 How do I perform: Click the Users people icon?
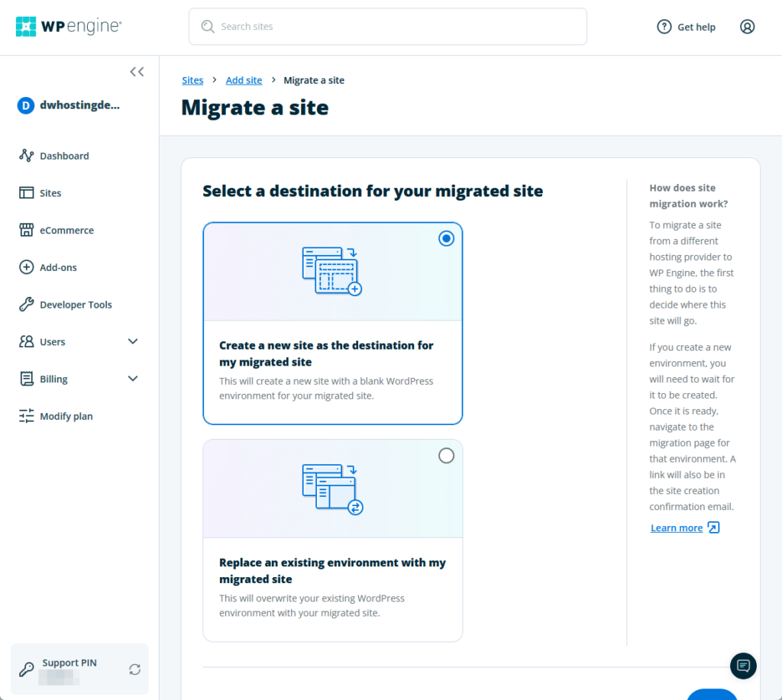pos(27,341)
